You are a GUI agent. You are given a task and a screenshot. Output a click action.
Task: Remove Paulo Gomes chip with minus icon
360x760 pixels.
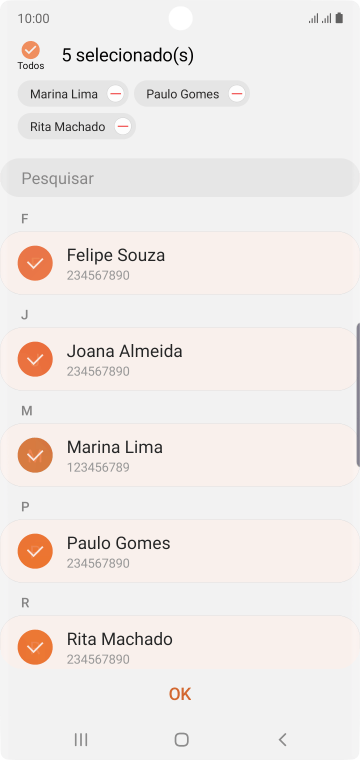236,94
